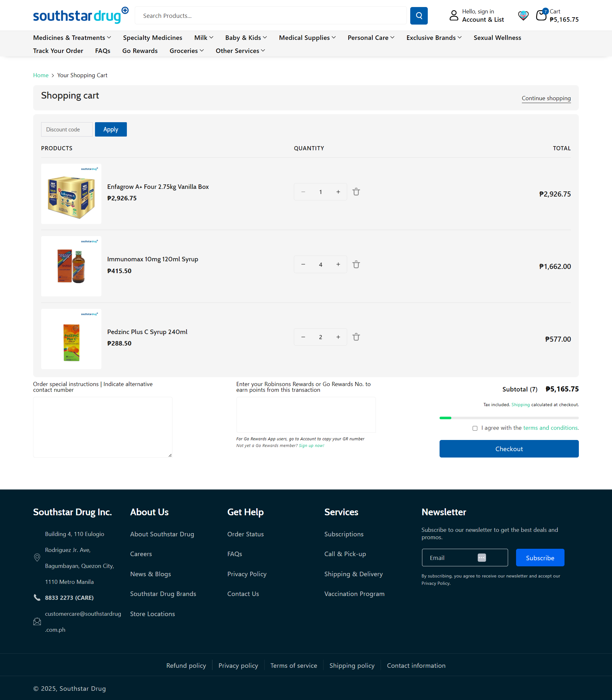The width and height of the screenshot is (612, 700).
Task: Trash the Pedzinc Plus C item
Action: 356,337
